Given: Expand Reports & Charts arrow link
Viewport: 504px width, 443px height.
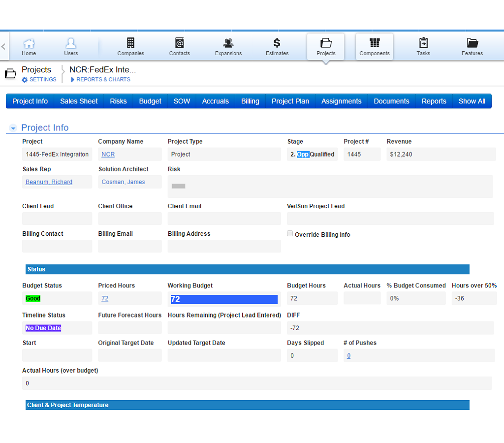Looking at the screenshot, I should point(100,79).
